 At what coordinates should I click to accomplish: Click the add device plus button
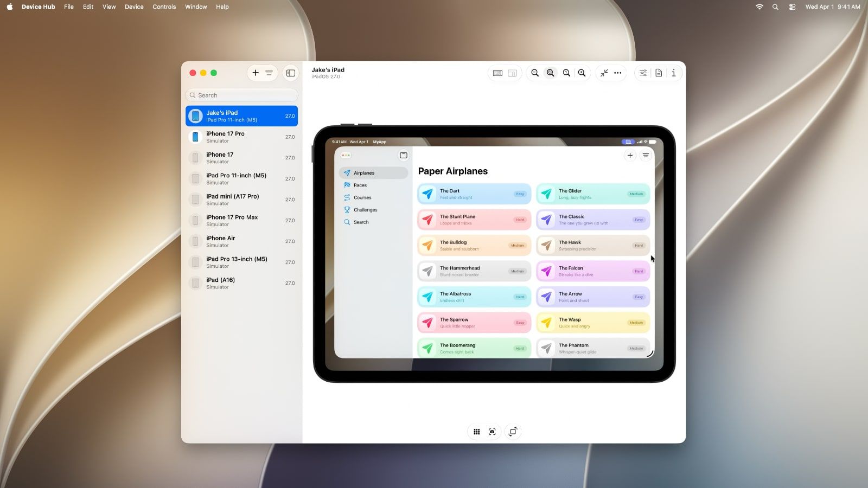256,73
